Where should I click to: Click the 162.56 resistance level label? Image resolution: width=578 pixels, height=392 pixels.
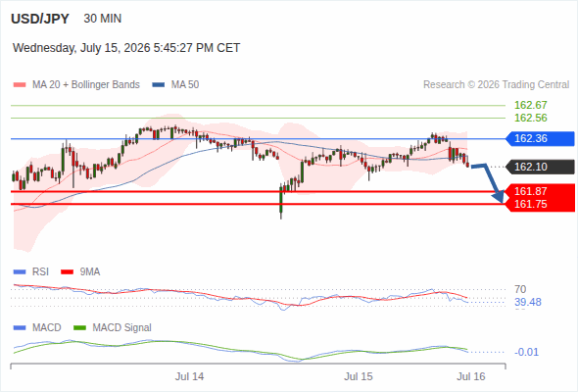click(530, 118)
